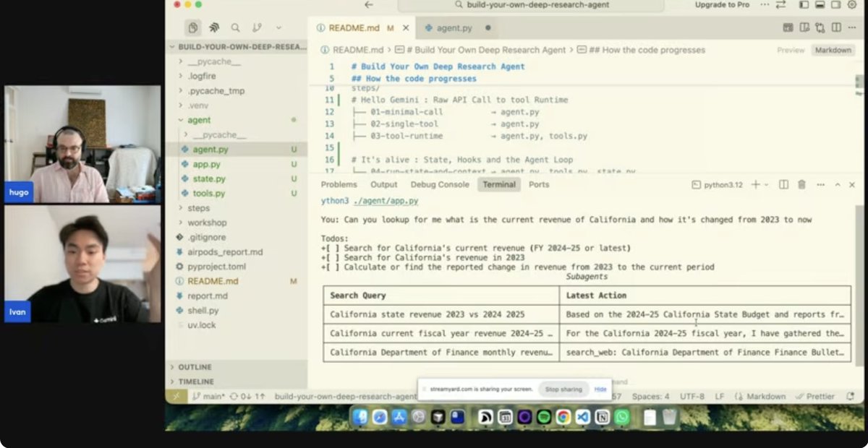Open report.md in the explorer
The width and height of the screenshot is (868, 448).
pos(207,296)
